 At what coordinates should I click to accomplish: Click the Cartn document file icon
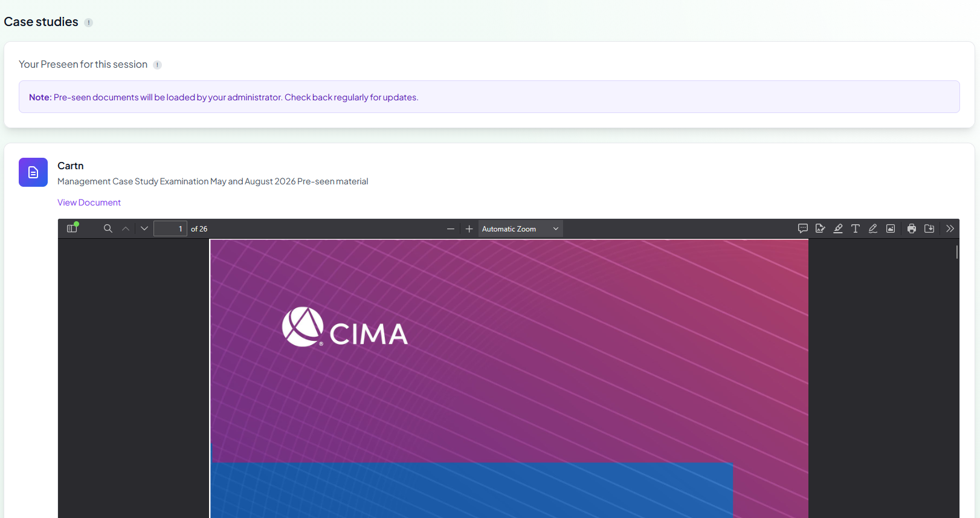click(x=33, y=172)
